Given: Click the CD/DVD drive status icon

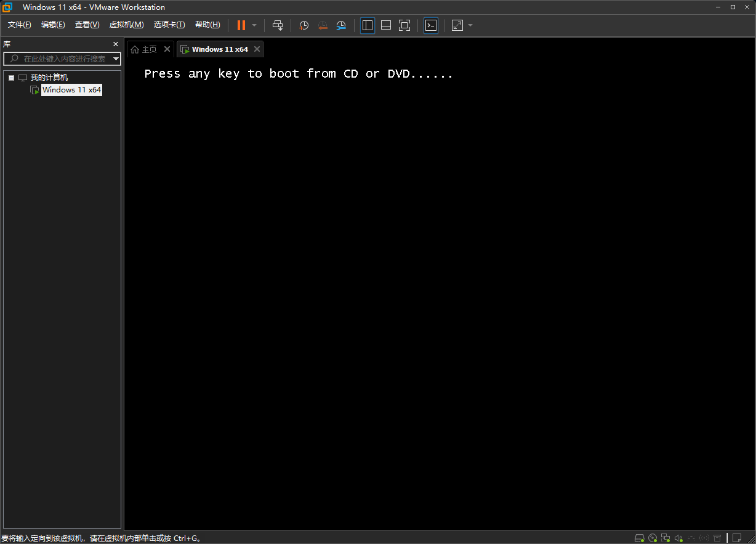Looking at the screenshot, I should coord(653,538).
